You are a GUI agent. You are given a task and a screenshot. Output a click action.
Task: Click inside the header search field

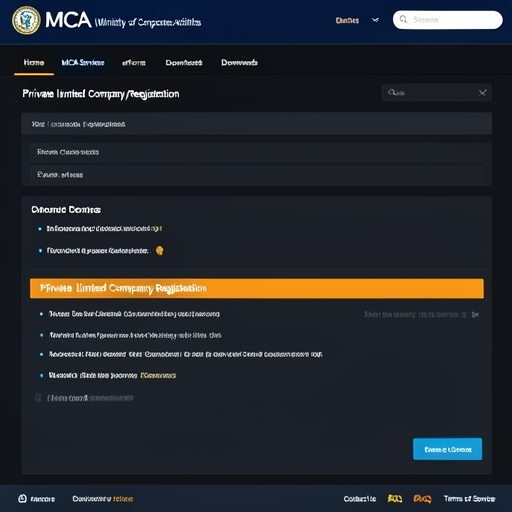[x=448, y=20]
